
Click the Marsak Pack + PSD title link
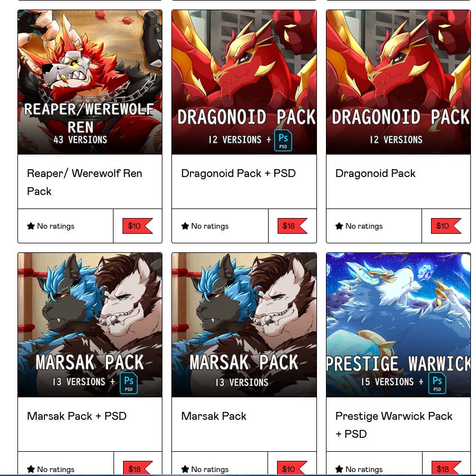[76, 416]
